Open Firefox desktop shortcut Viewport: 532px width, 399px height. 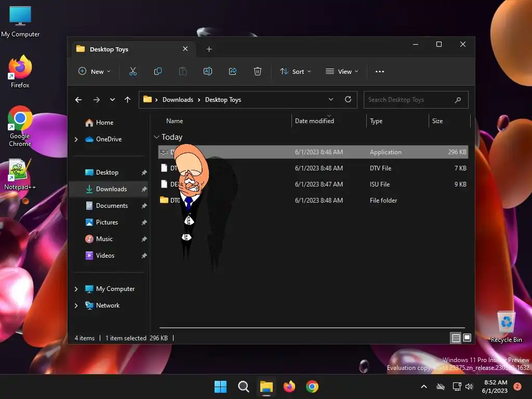tap(20, 72)
